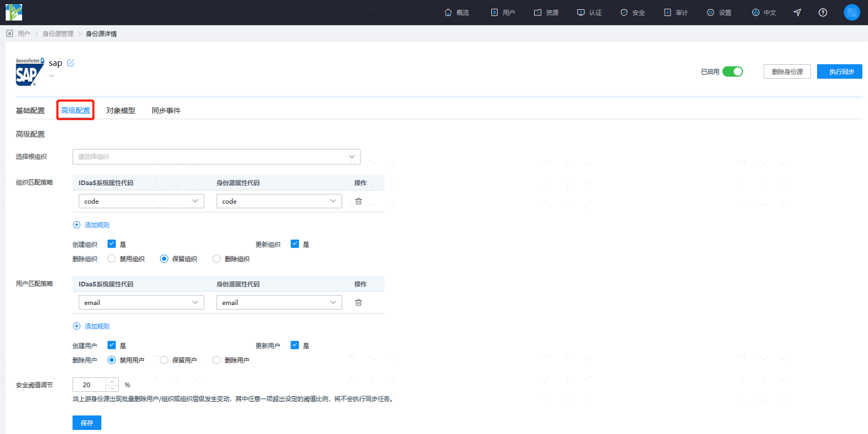Increase the safety threshold stepper value

tap(112, 381)
